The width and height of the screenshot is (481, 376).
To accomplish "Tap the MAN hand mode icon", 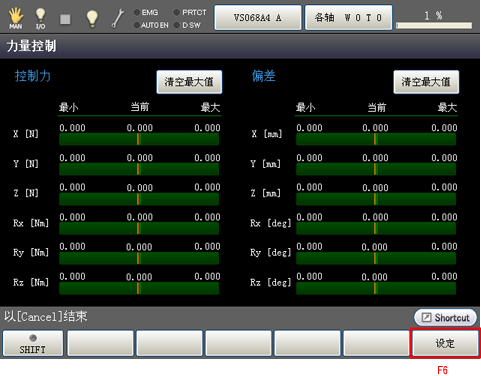I will tap(16, 18).
